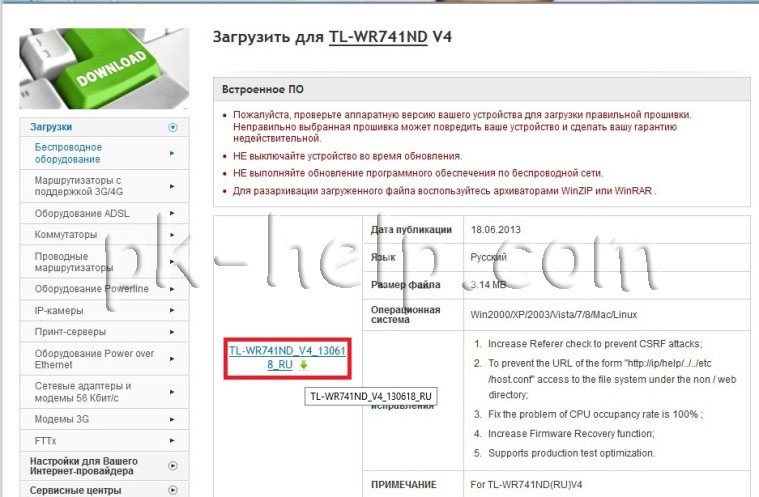The width and height of the screenshot is (759, 497).
Task: Expand arrow beside FTTx
Action: tap(172, 441)
